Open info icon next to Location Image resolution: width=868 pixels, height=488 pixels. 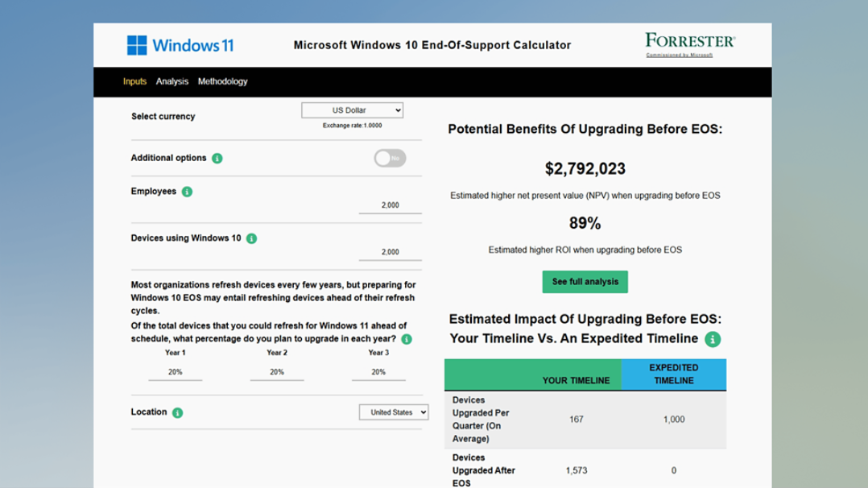177,412
